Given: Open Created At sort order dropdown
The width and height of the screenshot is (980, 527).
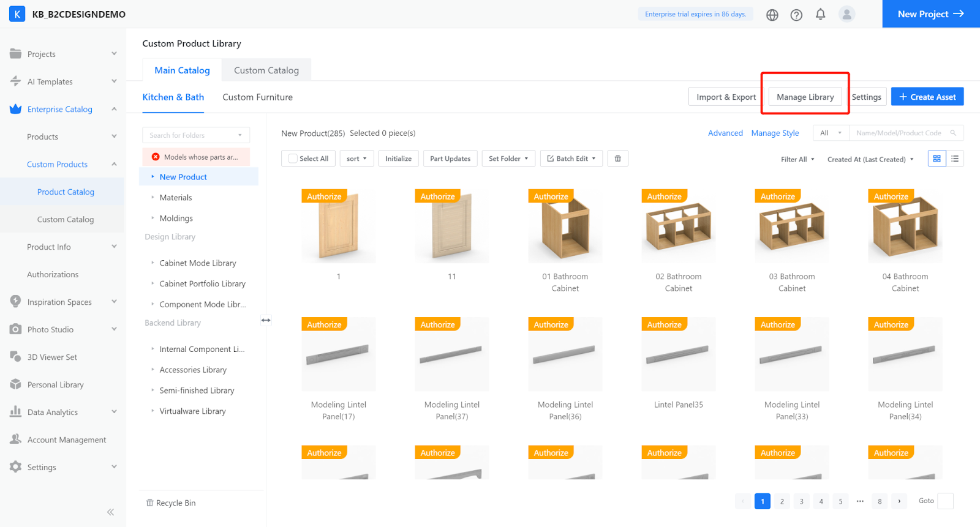Looking at the screenshot, I should (x=870, y=159).
